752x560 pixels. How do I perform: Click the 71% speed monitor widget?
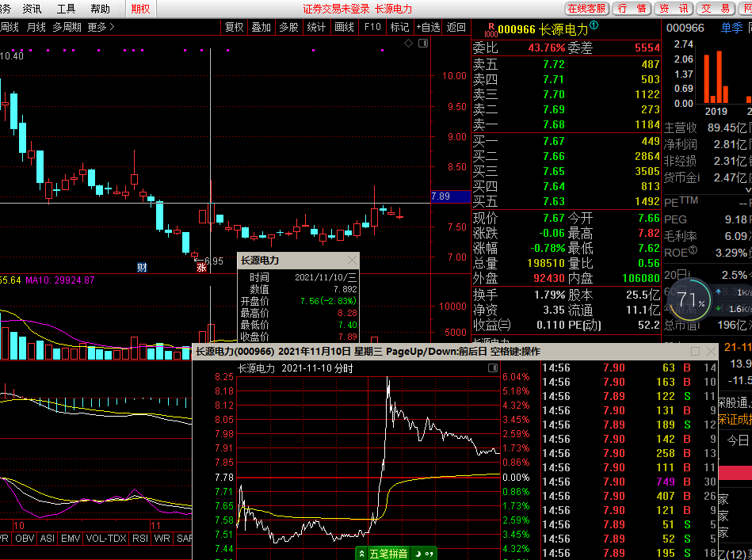coord(691,300)
